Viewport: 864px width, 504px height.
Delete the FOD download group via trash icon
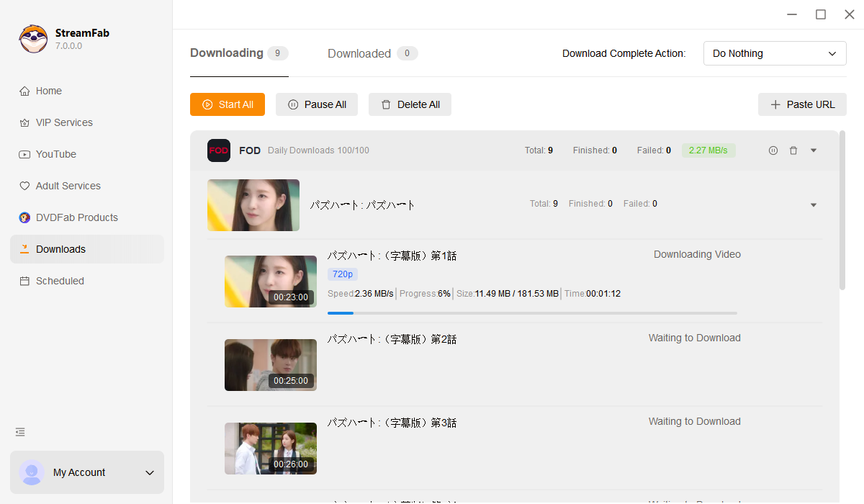pos(793,150)
